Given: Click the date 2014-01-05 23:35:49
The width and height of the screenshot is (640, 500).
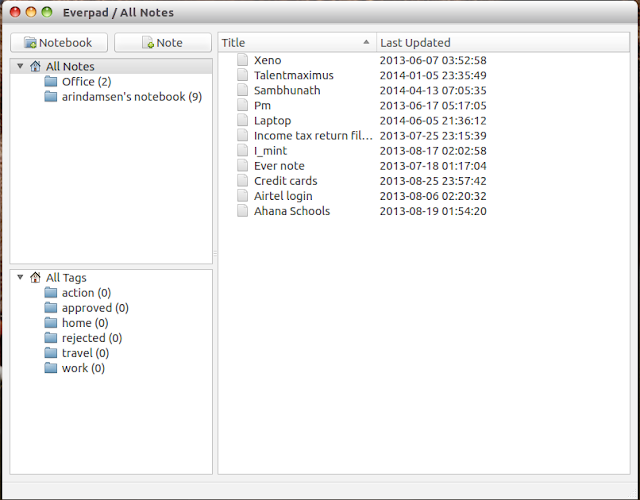Looking at the screenshot, I should point(433,75).
